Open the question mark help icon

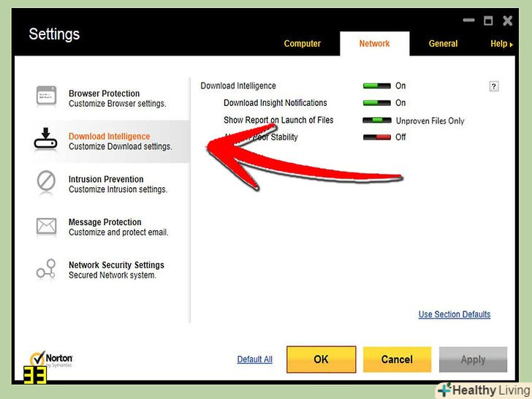point(494,86)
